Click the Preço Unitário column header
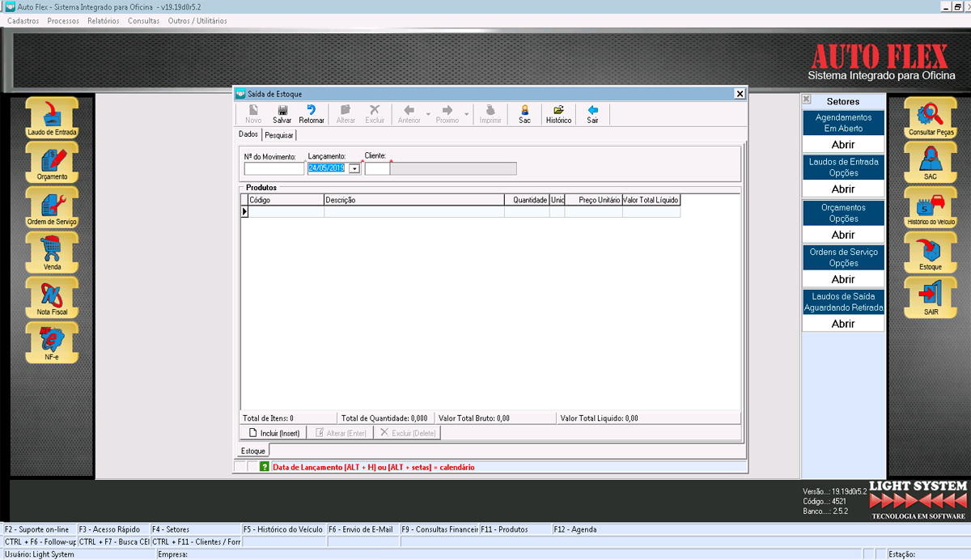 (x=593, y=199)
